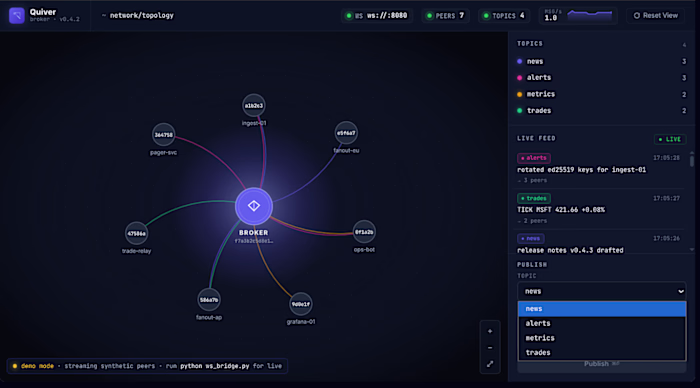This screenshot has width=700, height=388.
Task: Choose alerts in the topic dropdown list
Action: 602,323
